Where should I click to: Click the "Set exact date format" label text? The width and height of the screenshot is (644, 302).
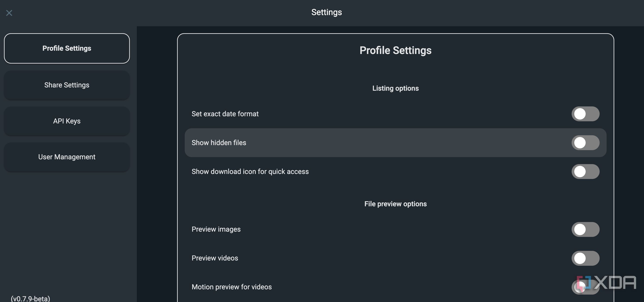pos(225,114)
